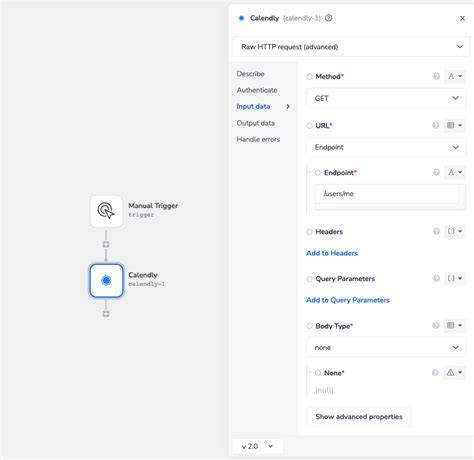
Task: Toggle the radio circle beside Body Type
Action: (x=309, y=326)
